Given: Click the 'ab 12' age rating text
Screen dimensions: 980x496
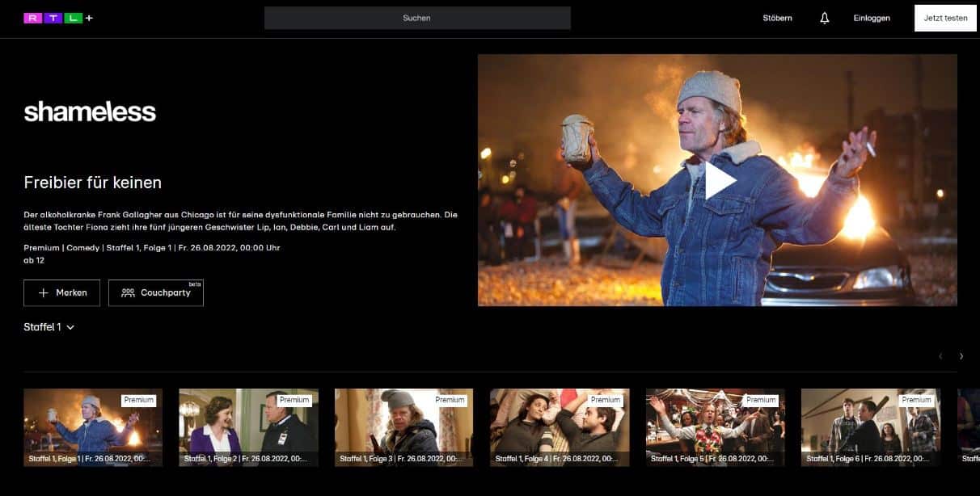Looking at the screenshot, I should pos(34,260).
